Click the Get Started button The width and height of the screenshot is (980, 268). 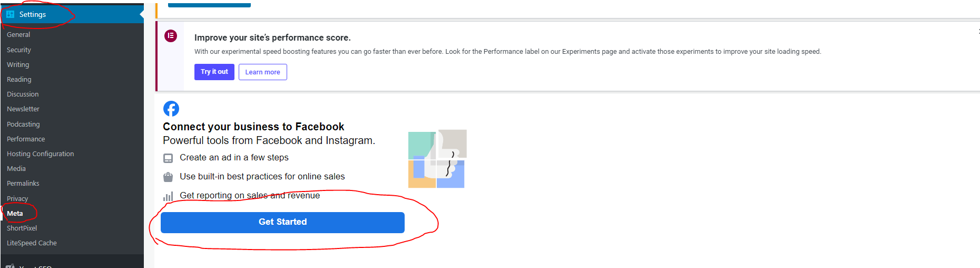[x=282, y=222]
